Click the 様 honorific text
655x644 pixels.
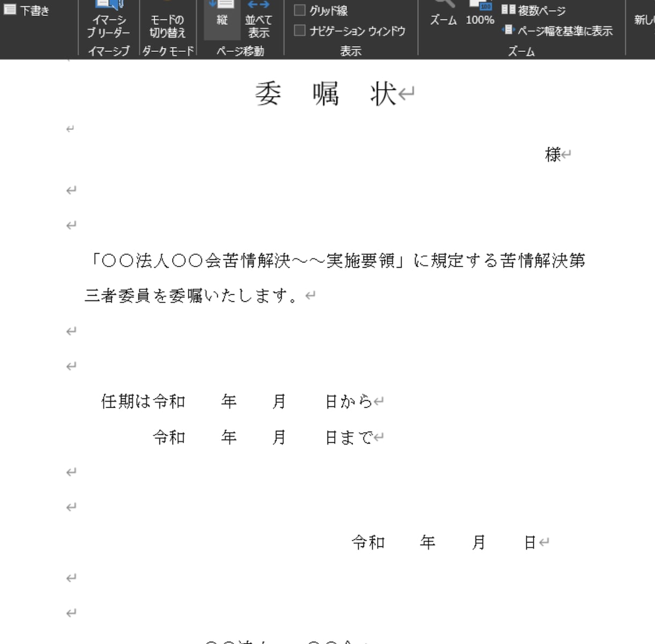(552, 155)
